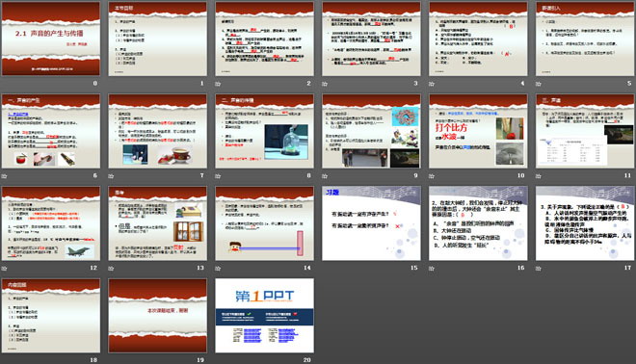Screen dimensions: 636x364
Task: Select slide 18 titled 内容回顾
Action: tap(51, 315)
